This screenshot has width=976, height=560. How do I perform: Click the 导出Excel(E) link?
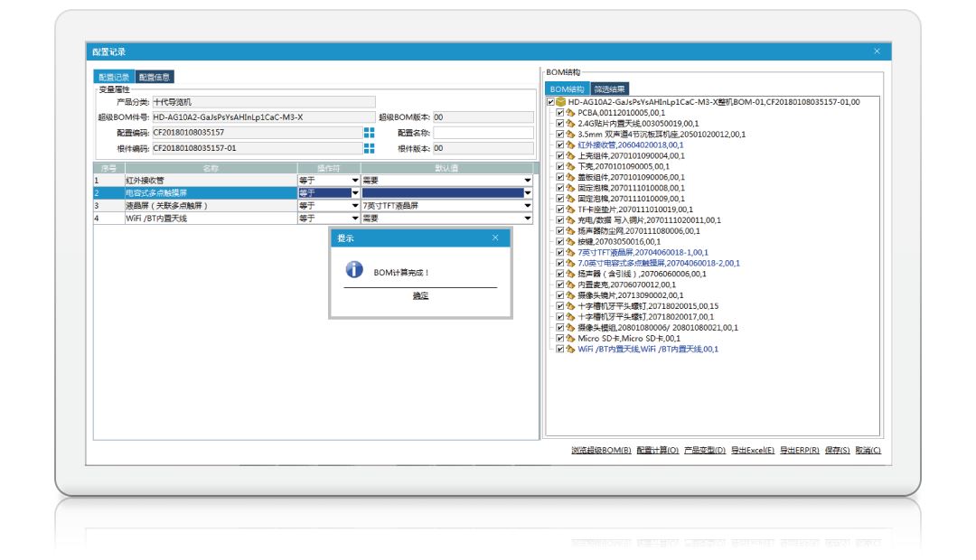(752, 450)
